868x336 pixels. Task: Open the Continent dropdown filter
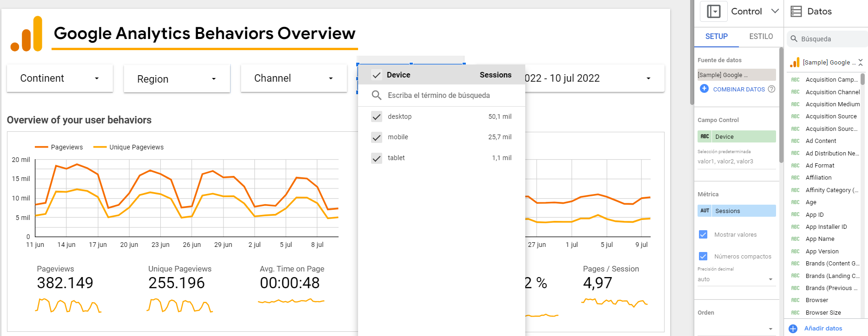60,78
